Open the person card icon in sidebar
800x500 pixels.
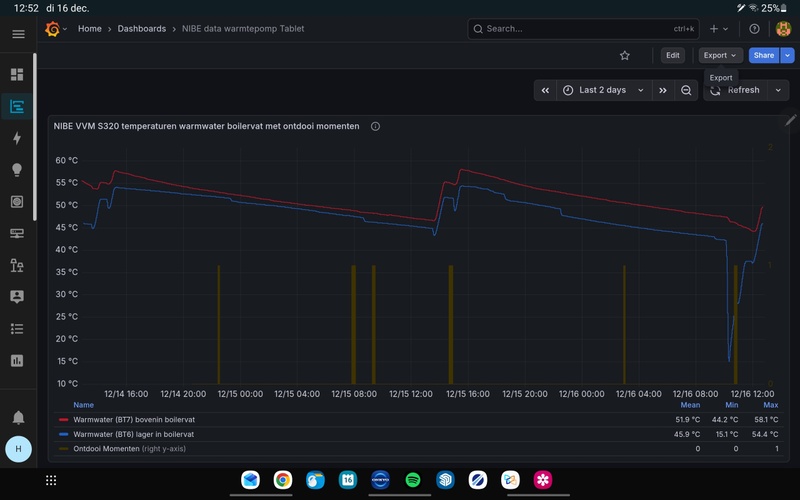tap(17, 296)
